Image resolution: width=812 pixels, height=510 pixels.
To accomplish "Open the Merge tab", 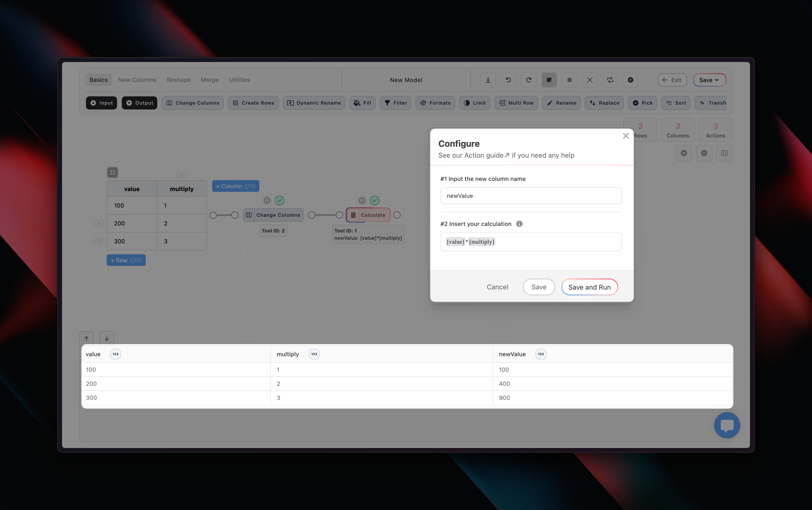I will pyautogui.click(x=209, y=80).
